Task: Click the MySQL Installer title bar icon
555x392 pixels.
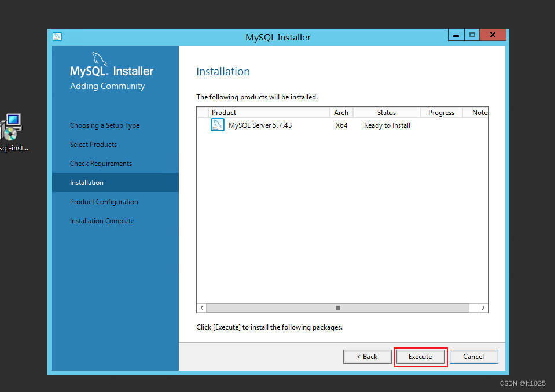Action: click(x=57, y=37)
